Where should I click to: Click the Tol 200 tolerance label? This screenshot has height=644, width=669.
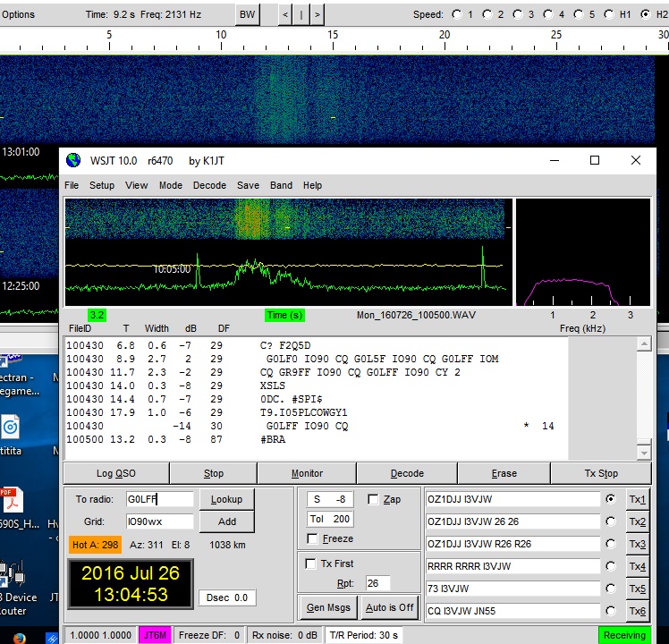point(329,519)
